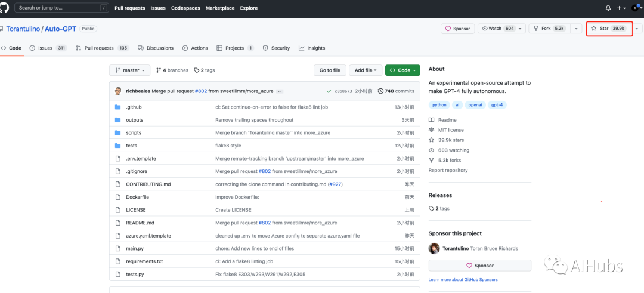
Task: Star the repository
Action: tap(608, 29)
